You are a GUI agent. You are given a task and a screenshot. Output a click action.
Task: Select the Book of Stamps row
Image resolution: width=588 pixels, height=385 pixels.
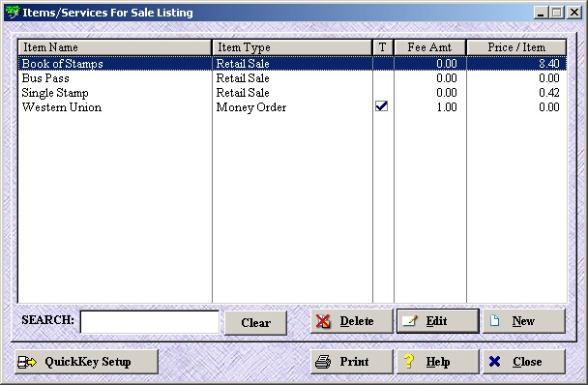point(292,64)
